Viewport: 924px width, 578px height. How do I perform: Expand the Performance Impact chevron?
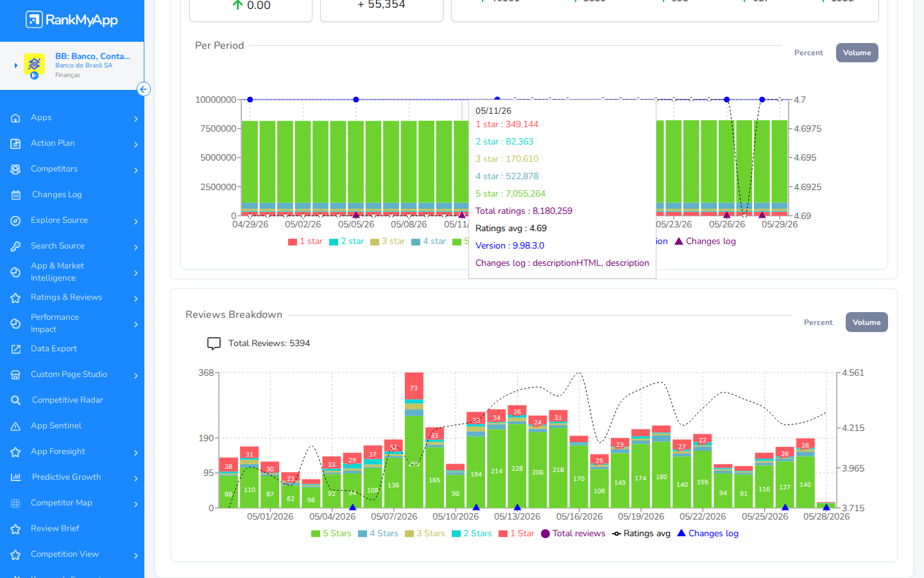pyautogui.click(x=136, y=324)
